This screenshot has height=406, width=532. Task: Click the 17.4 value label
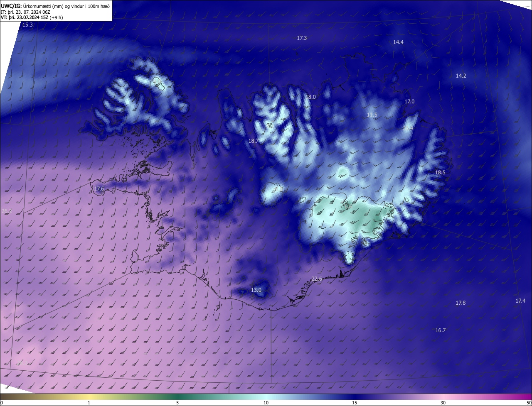pyautogui.click(x=520, y=301)
